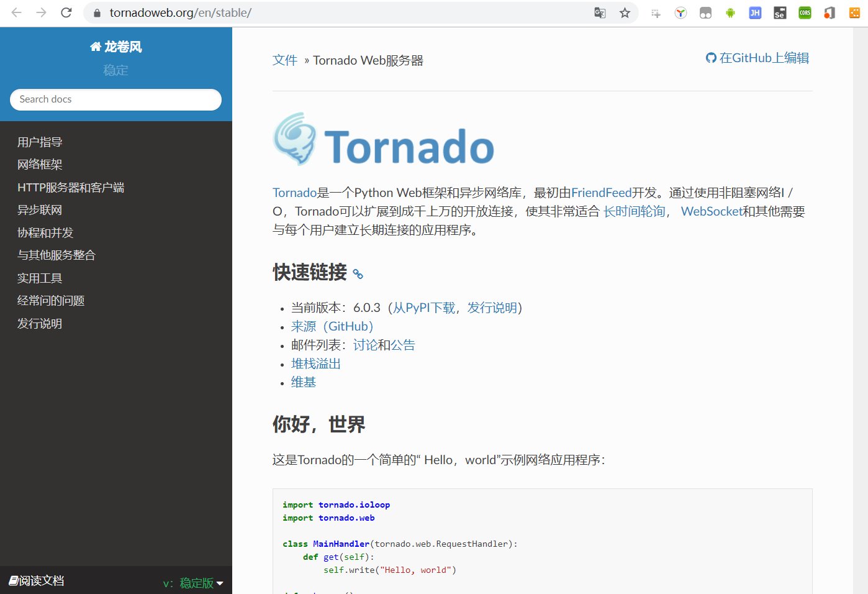Click the home icon beside 龙卷风

(96, 47)
